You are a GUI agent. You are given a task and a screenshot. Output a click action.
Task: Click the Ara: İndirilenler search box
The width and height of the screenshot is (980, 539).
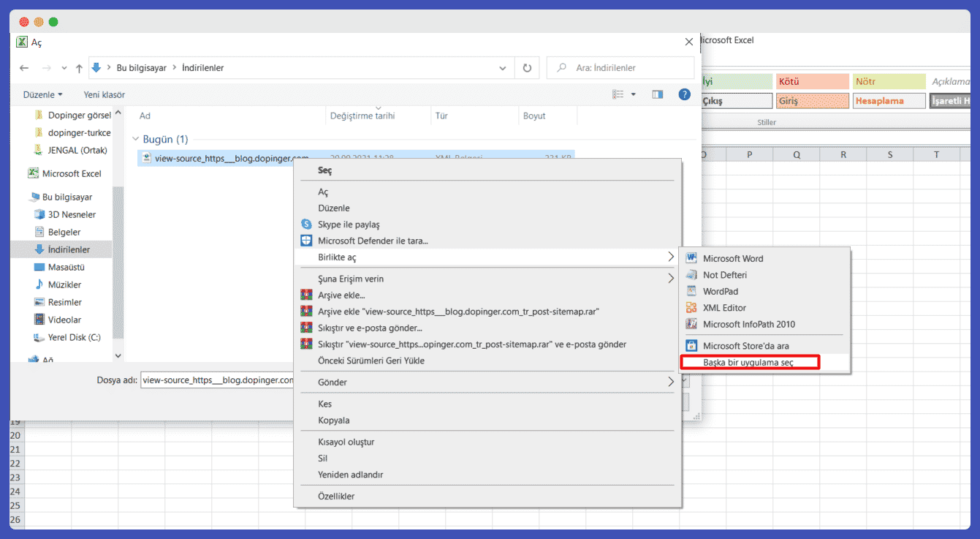[x=620, y=68]
